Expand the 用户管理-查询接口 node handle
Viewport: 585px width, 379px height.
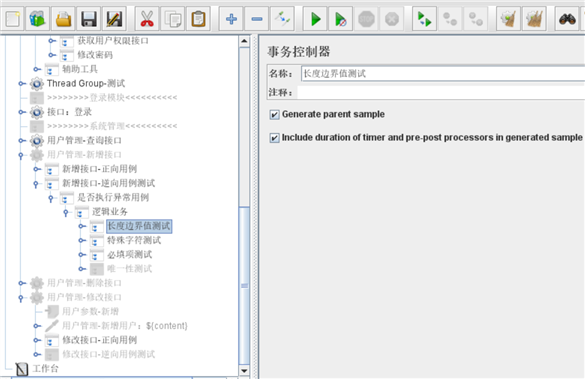click(22, 141)
